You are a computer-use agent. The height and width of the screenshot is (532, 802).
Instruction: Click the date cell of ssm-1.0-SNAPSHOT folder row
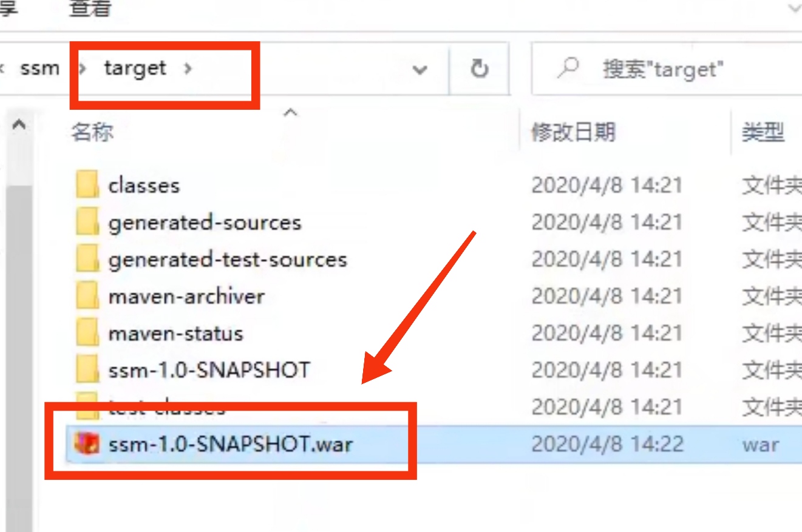click(x=607, y=370)
